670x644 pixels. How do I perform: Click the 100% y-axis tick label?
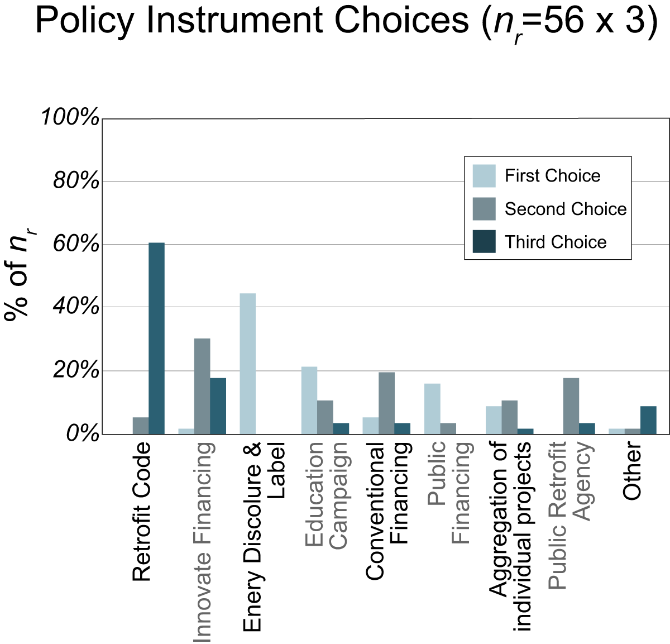[70, 118]
